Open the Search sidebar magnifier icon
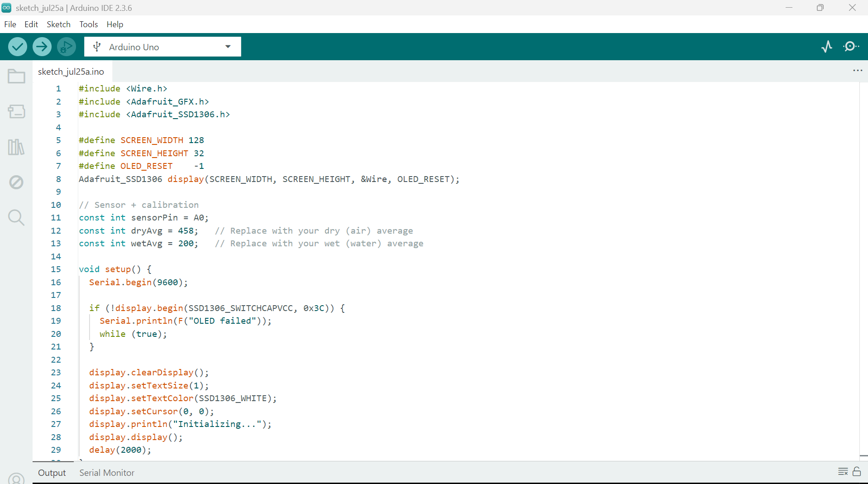The height and width of the screenshot is (484, 868). click(x=16, y=218)
